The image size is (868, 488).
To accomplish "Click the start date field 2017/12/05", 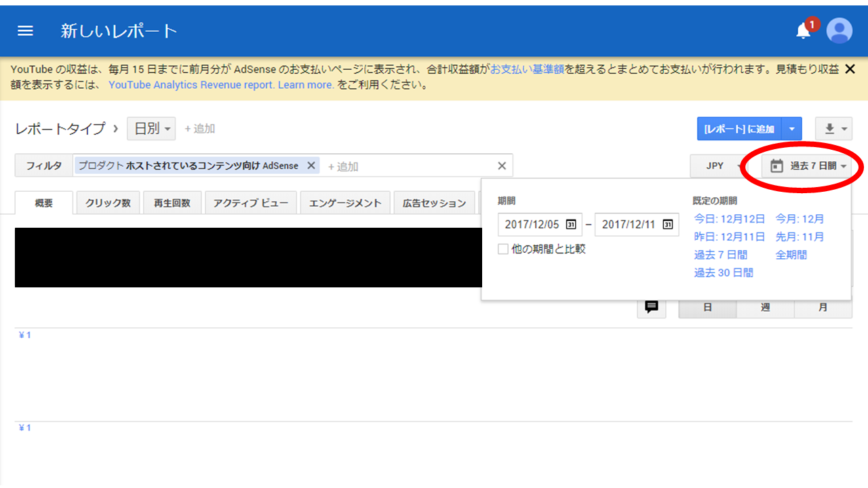I will 540,224.
